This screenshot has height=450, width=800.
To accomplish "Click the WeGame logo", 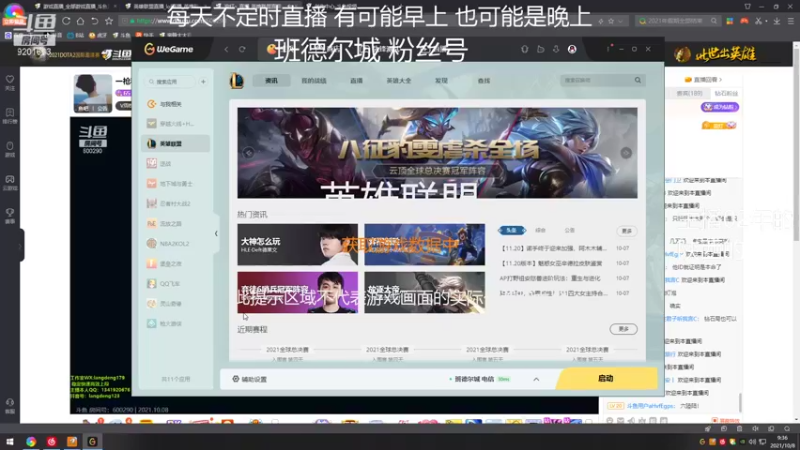I will 169,49.
